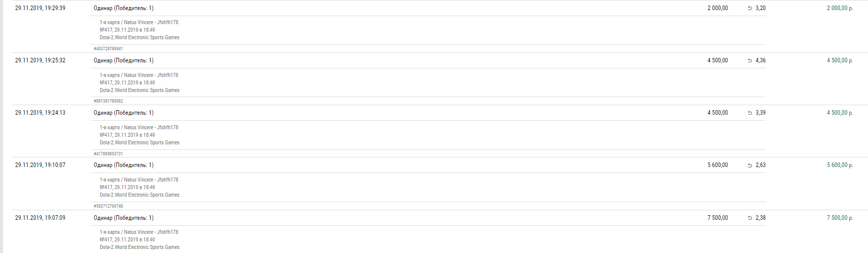Expand the Одинар bet placed at 19:07:09
868x253 pixels.
click(123, 218)
